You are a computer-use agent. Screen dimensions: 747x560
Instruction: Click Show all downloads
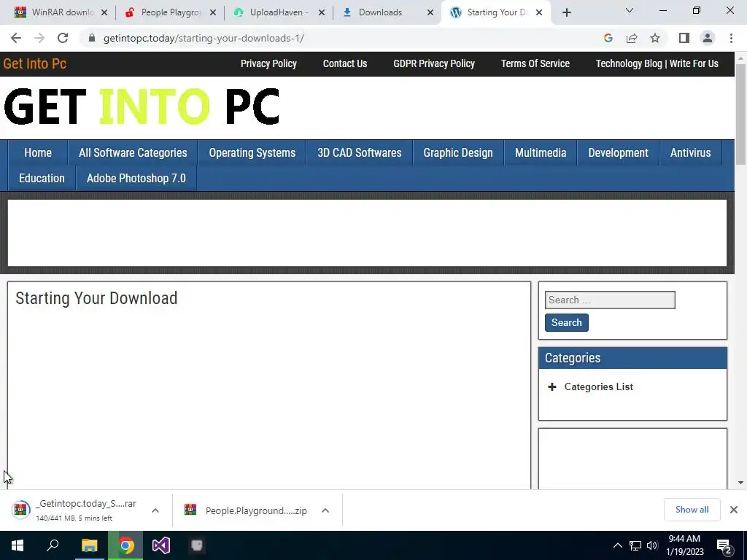pos(692,510)
